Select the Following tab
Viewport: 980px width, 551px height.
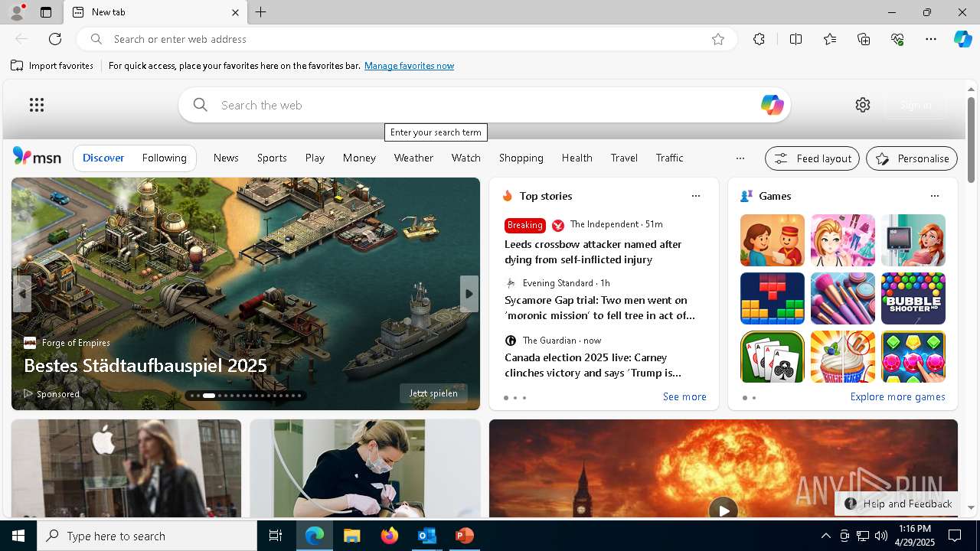(165, 158)
